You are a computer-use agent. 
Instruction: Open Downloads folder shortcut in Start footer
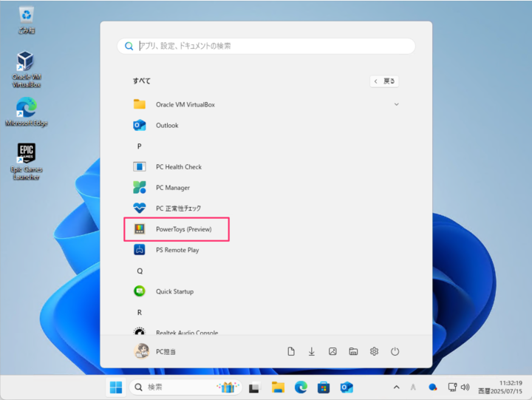[x=312, y=351]
